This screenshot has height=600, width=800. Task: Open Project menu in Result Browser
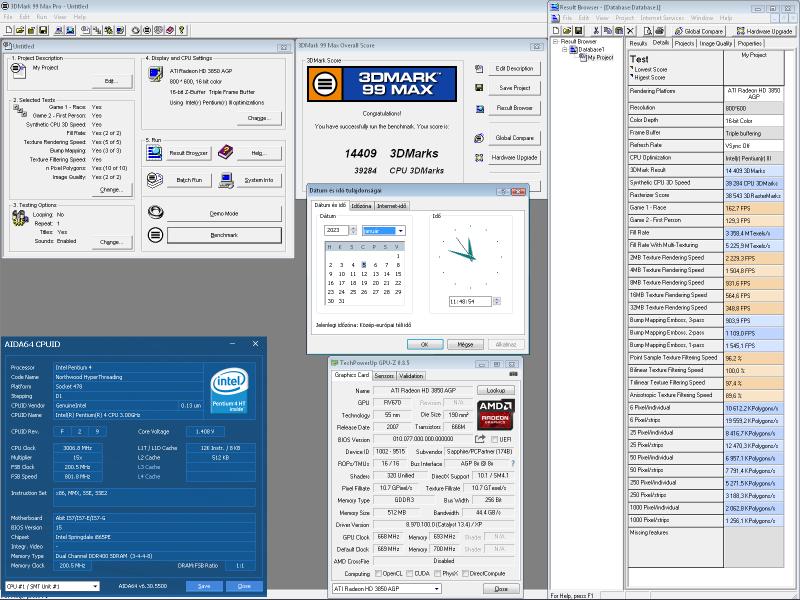pyautogui.click(x=624, y=18)
